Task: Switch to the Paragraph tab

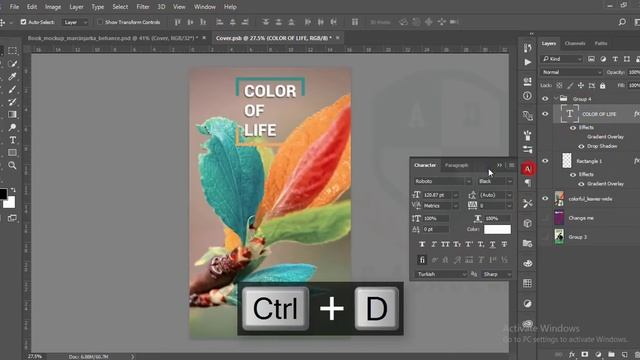Action: click(456, 165)
